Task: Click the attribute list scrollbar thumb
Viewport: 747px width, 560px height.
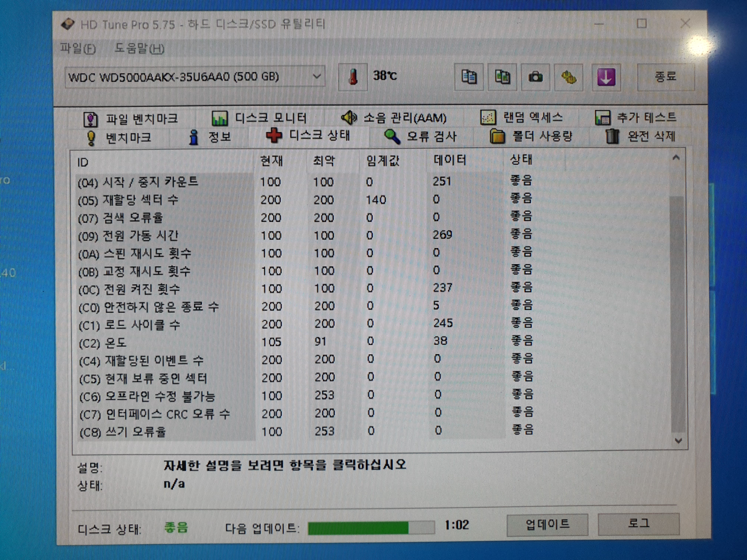Action: (x=677, y=314)
